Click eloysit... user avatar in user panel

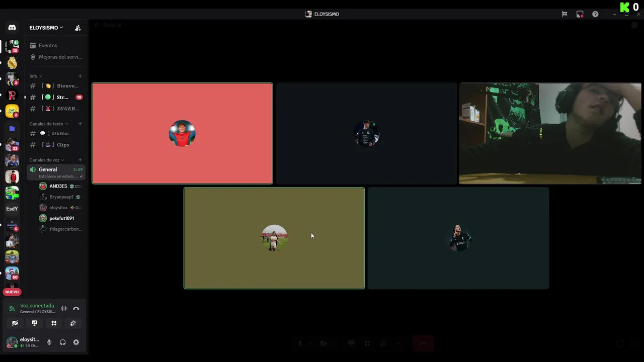tap(12, 342)
